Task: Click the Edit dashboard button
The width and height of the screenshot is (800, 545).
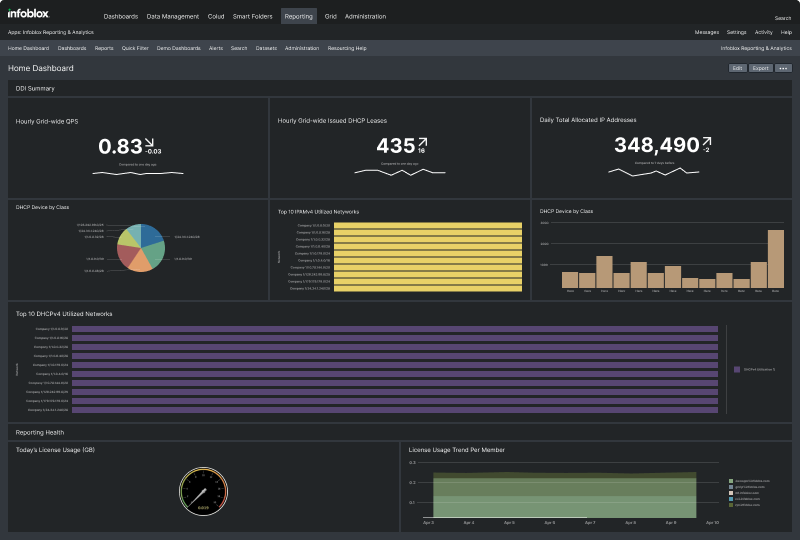Action: pyautogui.click(x=737, y=68)
